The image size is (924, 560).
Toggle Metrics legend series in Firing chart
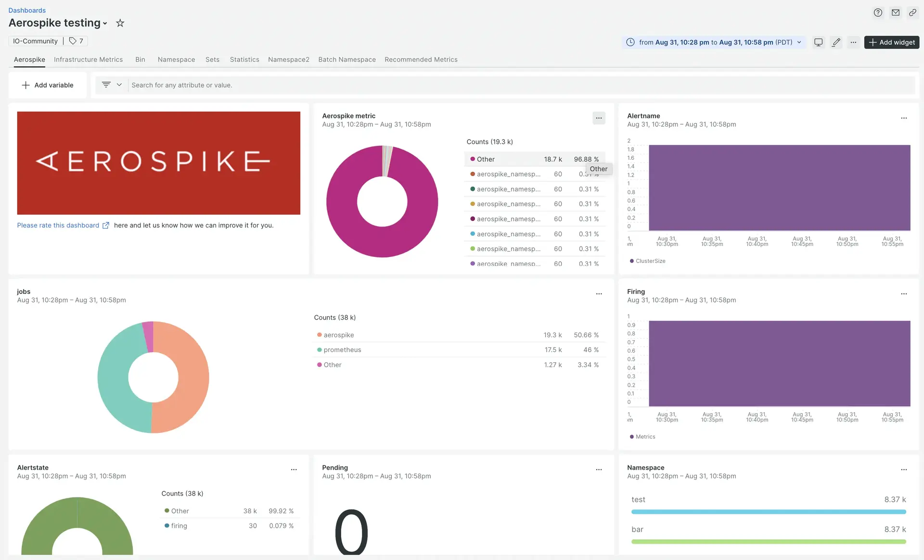[x=645, y=437]
